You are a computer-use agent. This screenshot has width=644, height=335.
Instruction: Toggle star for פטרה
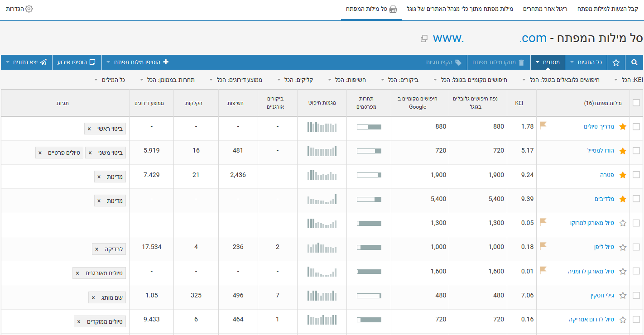pyautogui.click(x=623, y=175)
